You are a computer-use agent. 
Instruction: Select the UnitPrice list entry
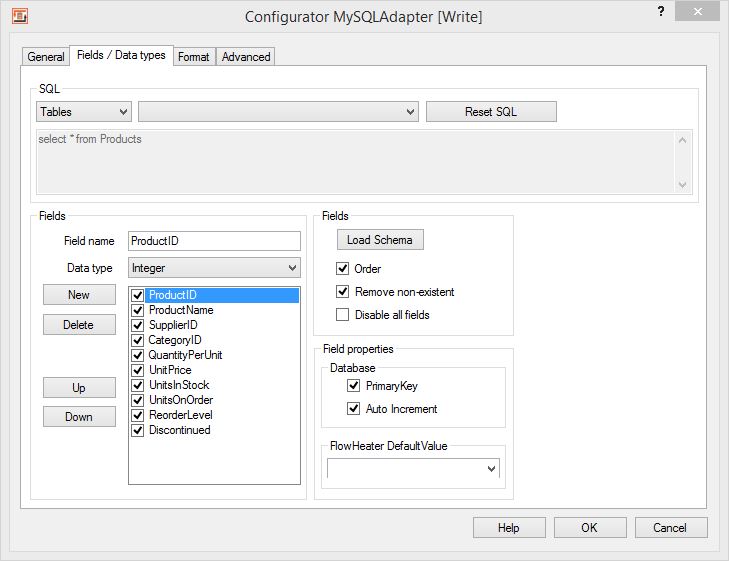point(170,370)
